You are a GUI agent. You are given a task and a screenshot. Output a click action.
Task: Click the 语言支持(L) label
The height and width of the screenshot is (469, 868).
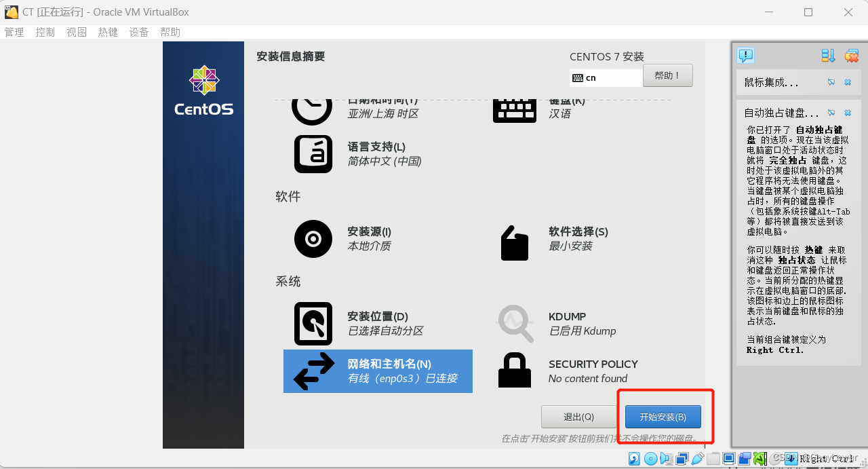376,147
